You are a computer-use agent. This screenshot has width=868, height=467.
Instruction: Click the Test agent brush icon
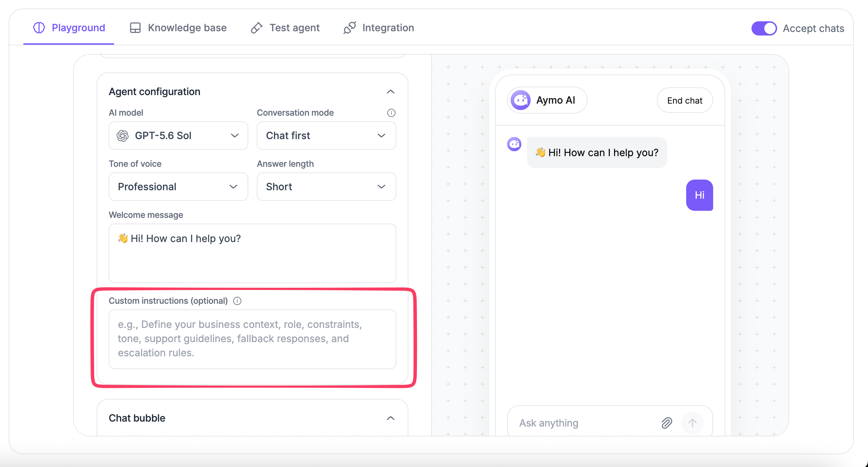coord(256,28)
